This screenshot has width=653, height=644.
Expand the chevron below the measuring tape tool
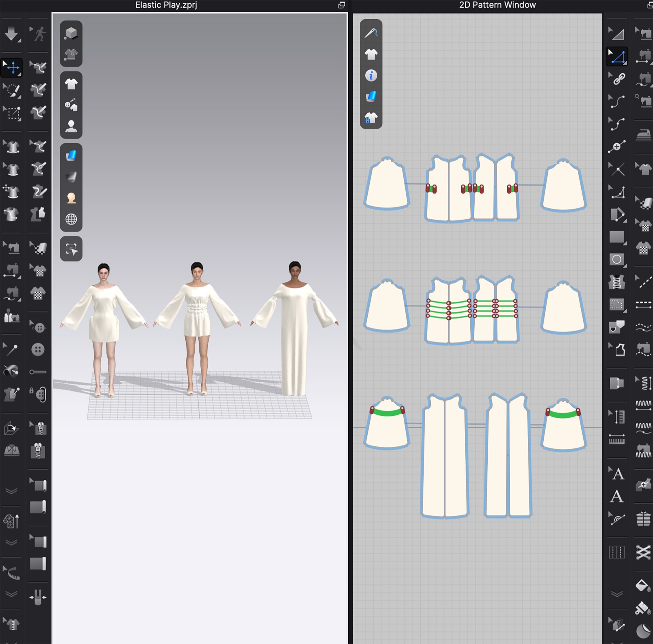point(11,593)
